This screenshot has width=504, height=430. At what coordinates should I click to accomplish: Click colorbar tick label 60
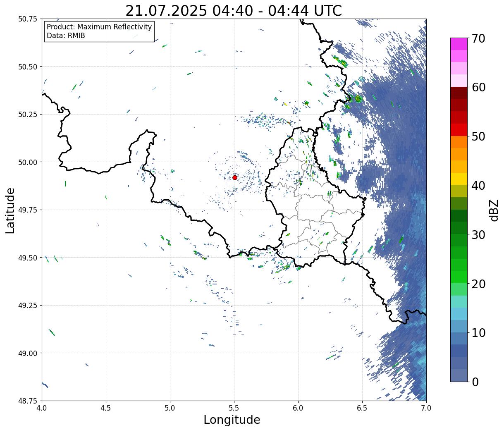478,87
